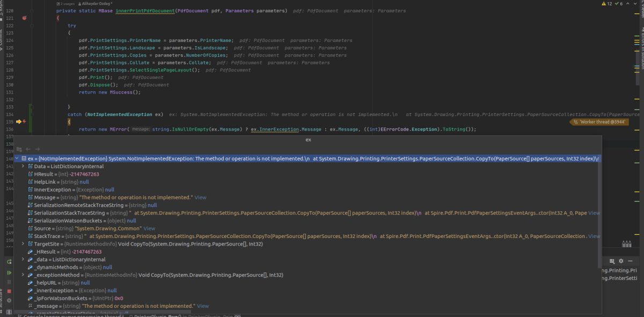Click the pencils icon above the debug panel
Image resolution: width=644 pixels, height=317 pixels.
coord(626,244)
